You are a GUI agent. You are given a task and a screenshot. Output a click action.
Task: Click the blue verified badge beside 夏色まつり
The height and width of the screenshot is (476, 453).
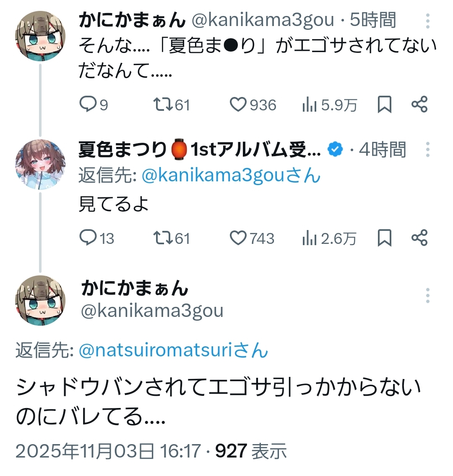click(335, 149)
